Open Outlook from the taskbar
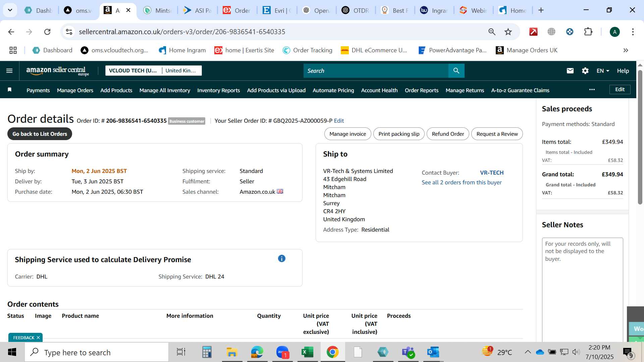 tap(433, 352)
